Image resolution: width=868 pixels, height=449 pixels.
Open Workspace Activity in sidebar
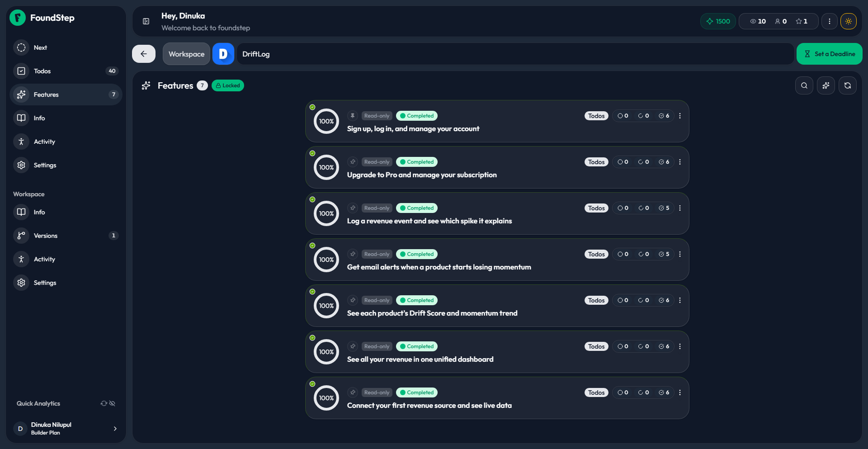point(66,259)
